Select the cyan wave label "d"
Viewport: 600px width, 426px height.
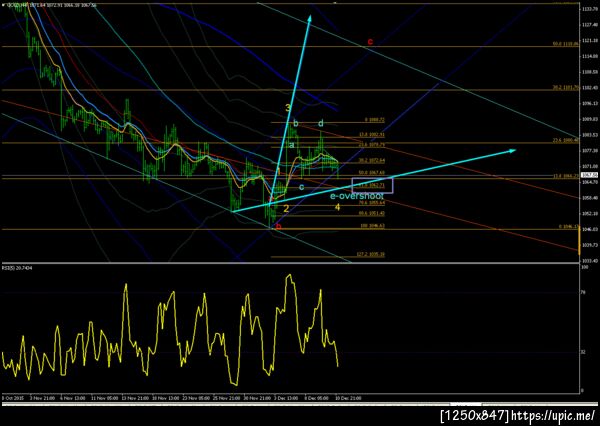click(321, 123)
